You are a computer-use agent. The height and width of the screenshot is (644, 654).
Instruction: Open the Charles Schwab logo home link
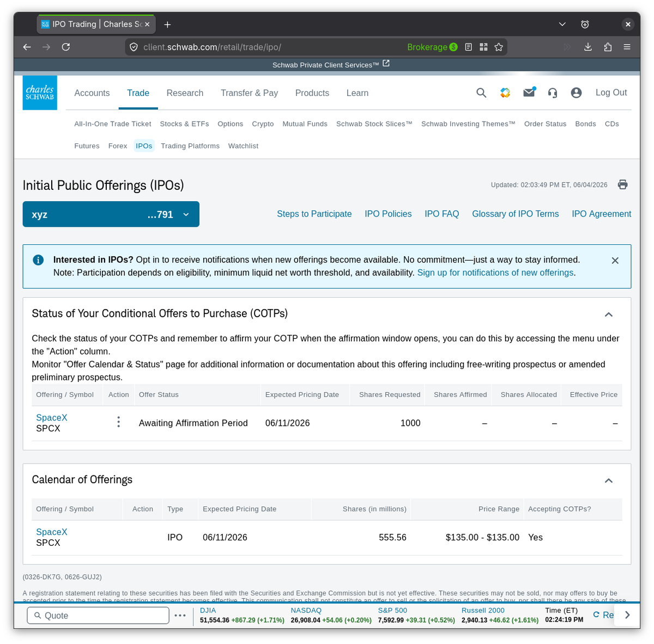pyautogui.click(x=40, y=93)
